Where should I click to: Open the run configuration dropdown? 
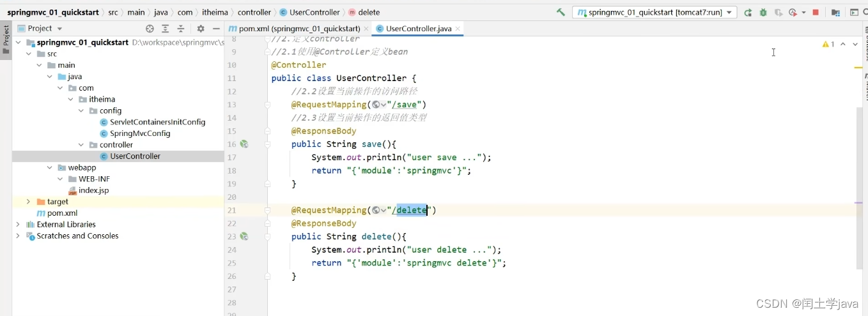(x=655, y=12)
